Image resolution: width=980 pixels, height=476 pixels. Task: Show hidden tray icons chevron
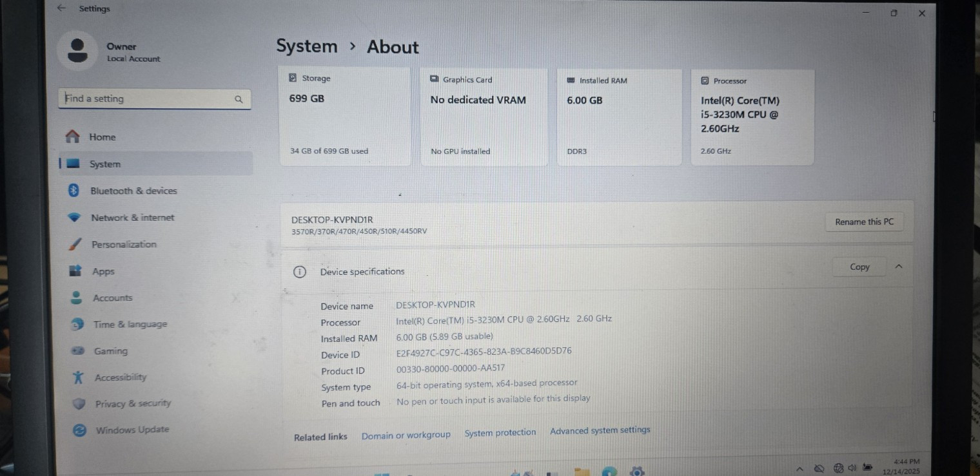point(800,469)
